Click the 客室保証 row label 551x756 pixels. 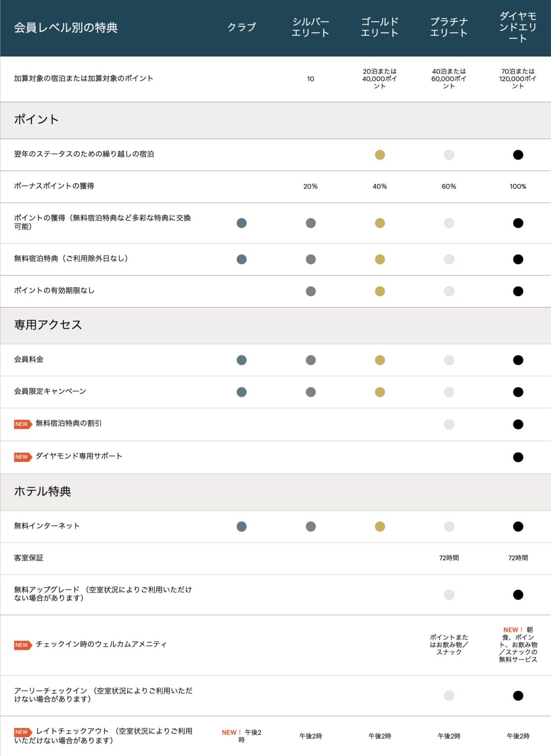pos(29,558)
